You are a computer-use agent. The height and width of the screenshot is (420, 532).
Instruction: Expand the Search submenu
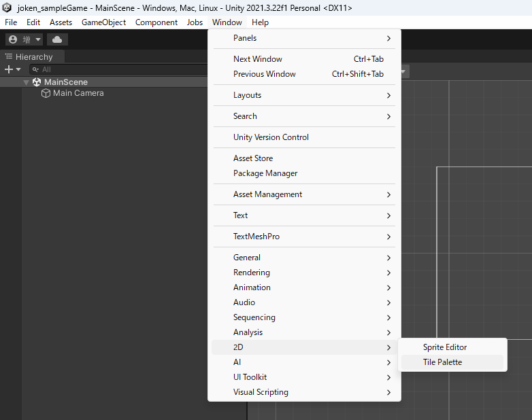304,116
